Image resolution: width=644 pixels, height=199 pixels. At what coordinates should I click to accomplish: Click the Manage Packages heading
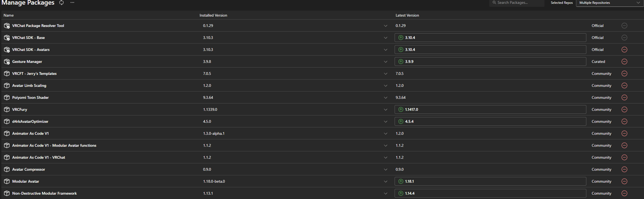(x=28, y=3)
